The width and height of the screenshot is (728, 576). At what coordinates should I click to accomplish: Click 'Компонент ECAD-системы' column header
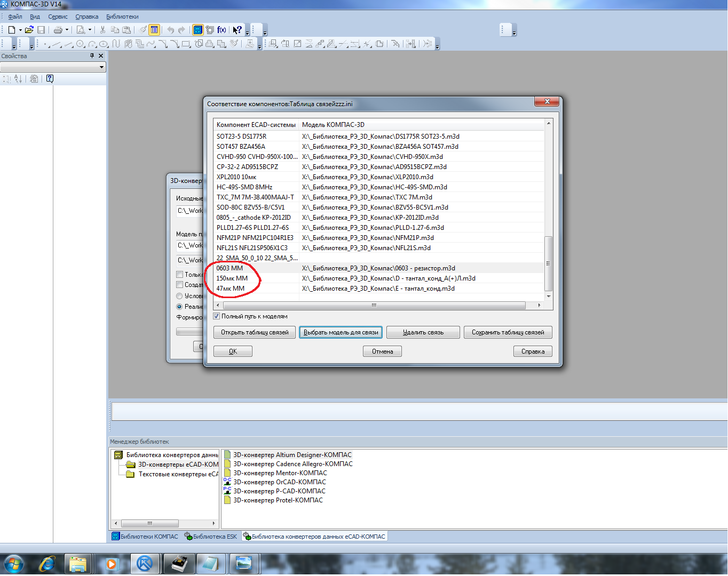[x=256, y=125]
